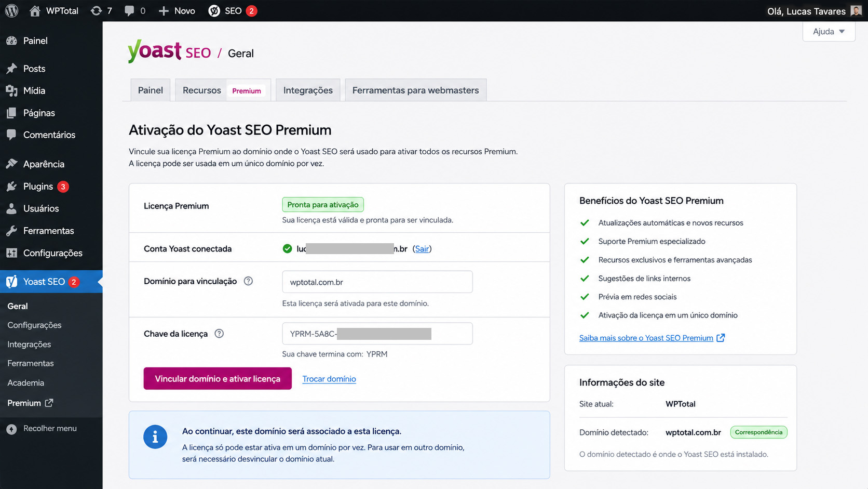Click the Yoast SEO sidebar icon
Viewport: 868px width, 489px height.
click(x=11, y=282)
